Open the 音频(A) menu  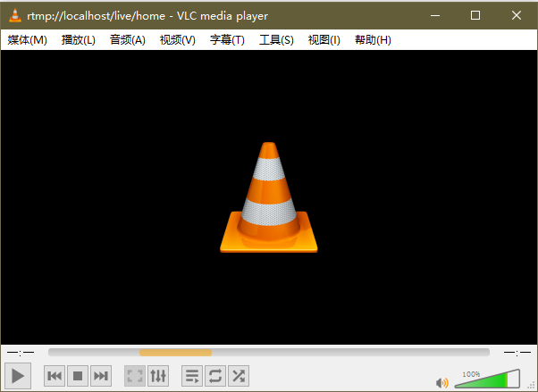tap(127, 40)
